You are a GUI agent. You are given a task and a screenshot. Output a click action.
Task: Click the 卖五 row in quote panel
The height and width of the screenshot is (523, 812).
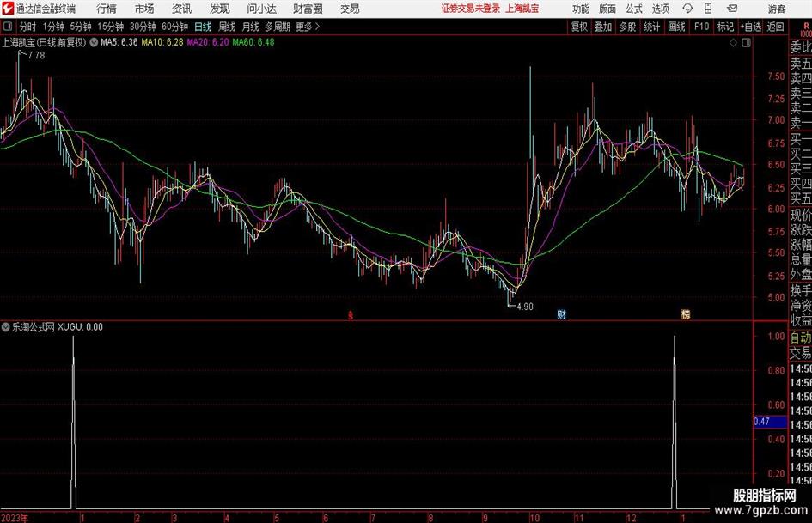(x=801, y=64)
